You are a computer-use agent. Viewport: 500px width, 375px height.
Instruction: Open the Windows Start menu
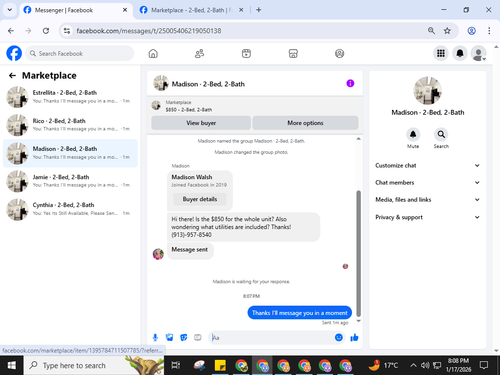[11, 365]
